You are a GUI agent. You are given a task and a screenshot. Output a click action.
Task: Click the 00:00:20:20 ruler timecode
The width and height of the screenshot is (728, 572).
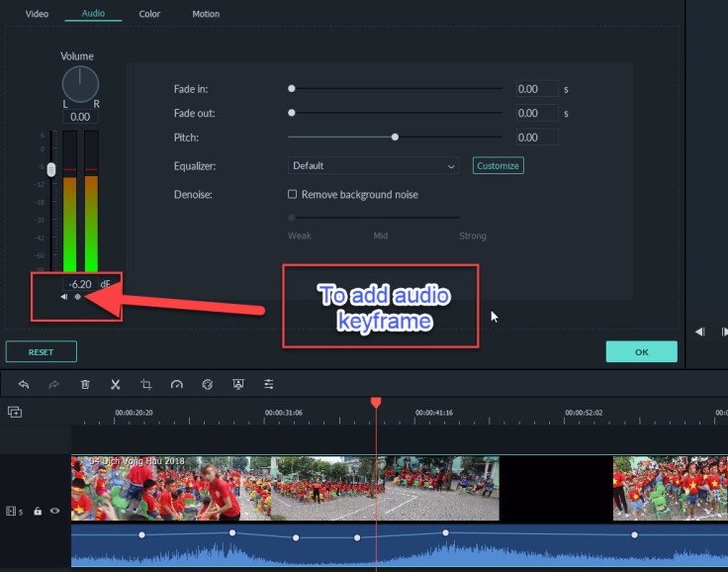tap(135, 413)
